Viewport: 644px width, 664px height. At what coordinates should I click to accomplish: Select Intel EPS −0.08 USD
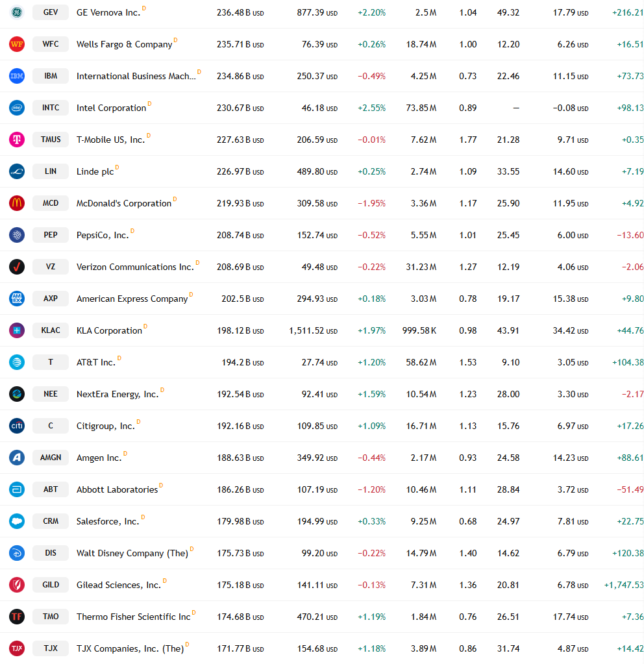coord(570,108)
